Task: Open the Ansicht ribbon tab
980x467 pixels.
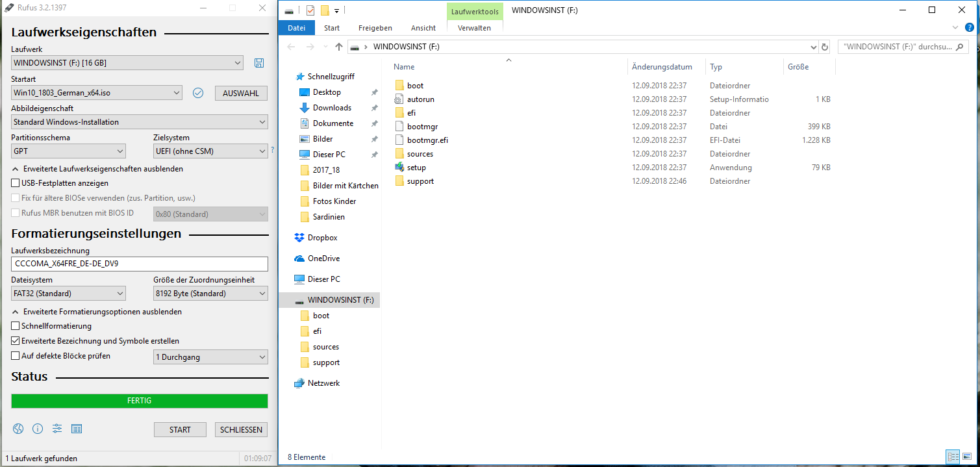Action: (x=423, y=28)
